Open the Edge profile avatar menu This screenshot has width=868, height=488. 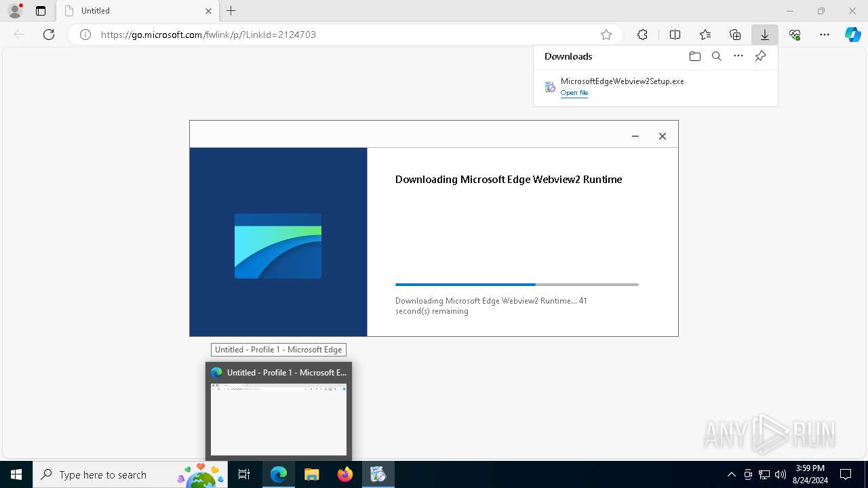pyautogui.click(x=15, y=11)
